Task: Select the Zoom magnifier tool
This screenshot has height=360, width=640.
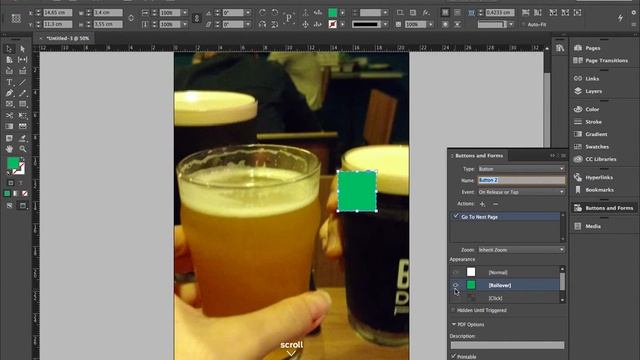Action: pos(22,149)
